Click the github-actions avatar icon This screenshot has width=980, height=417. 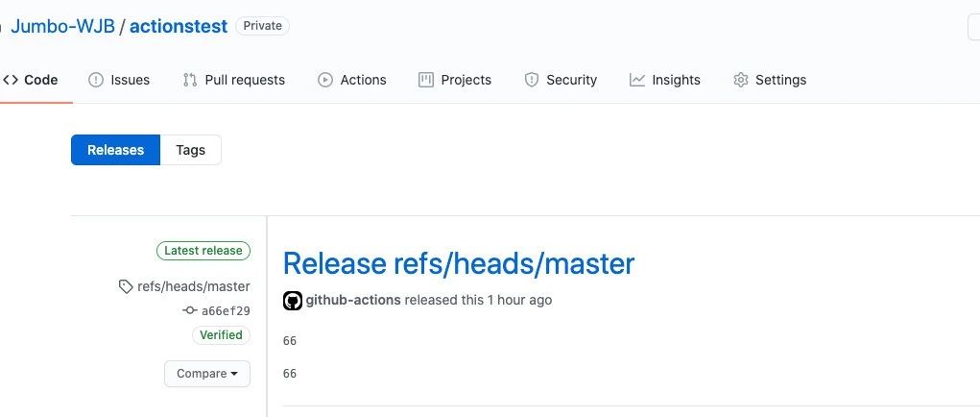(x=293, y=300)
